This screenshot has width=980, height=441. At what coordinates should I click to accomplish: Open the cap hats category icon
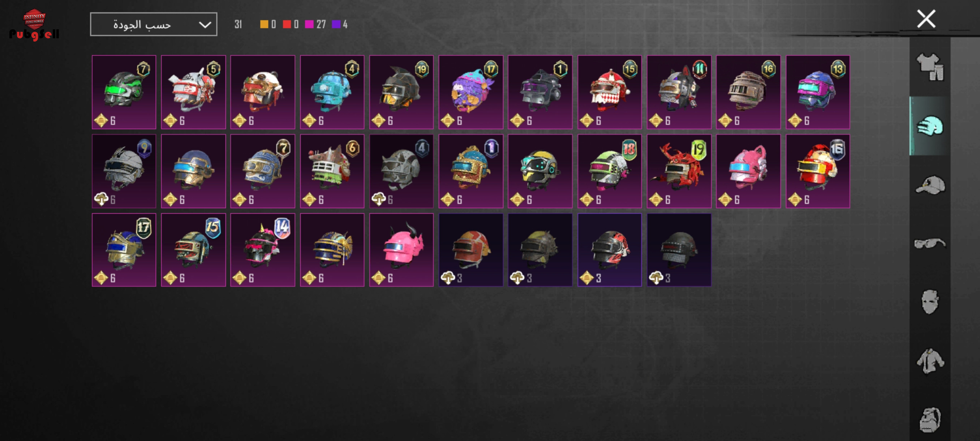tap(930, 185)
